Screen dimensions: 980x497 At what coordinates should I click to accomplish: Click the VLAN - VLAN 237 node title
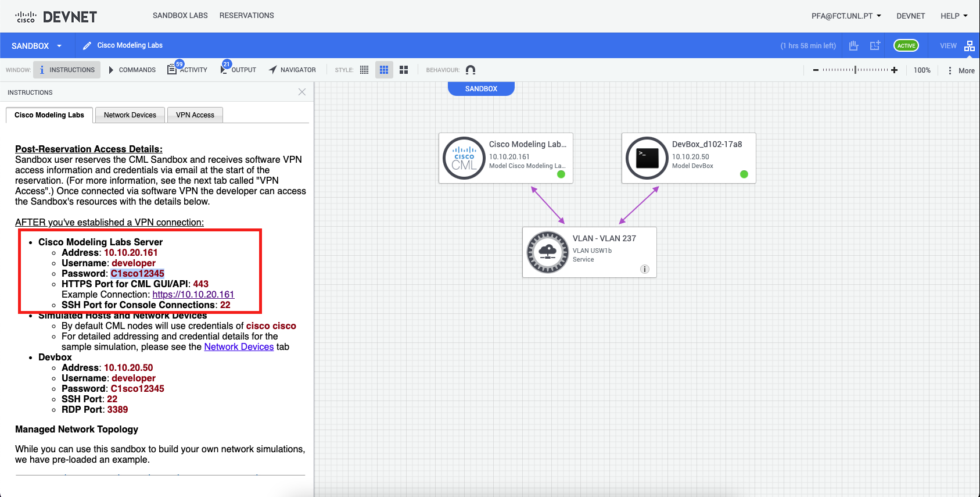click(604, 238)
